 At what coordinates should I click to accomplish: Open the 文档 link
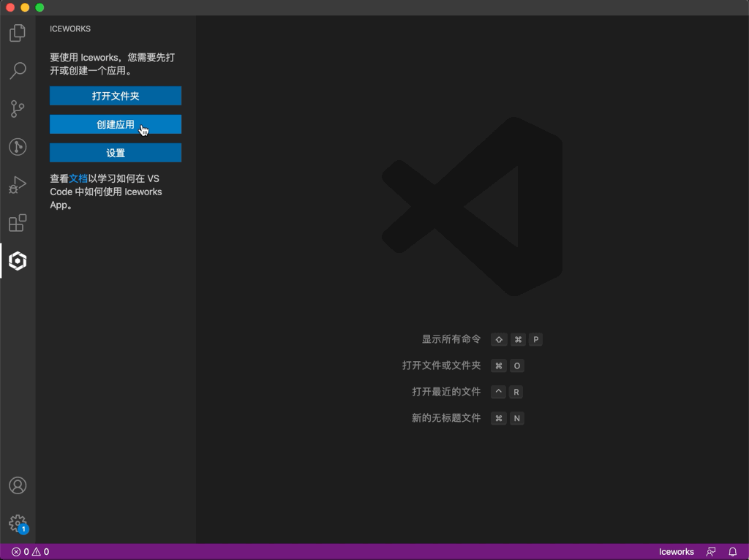pos(78,178)
